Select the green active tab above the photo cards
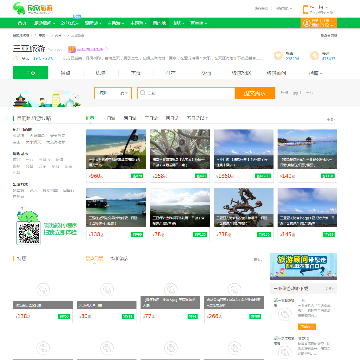Viewport: 360px width, 360px height. point(90,118)
